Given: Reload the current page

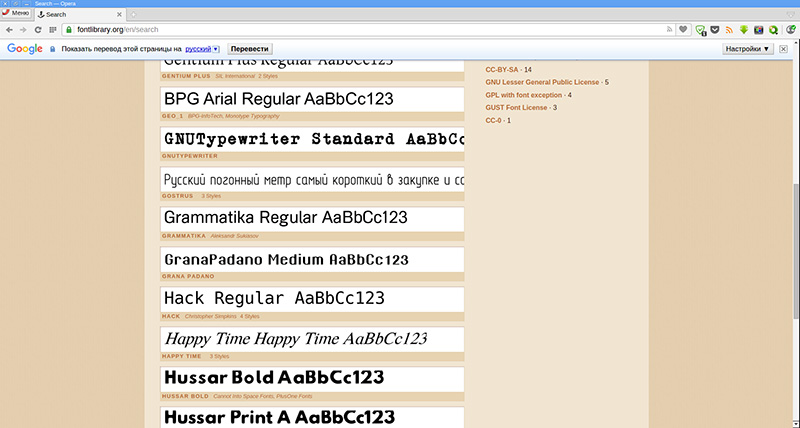Looking at the screenshot, I should tap(38, 30).
